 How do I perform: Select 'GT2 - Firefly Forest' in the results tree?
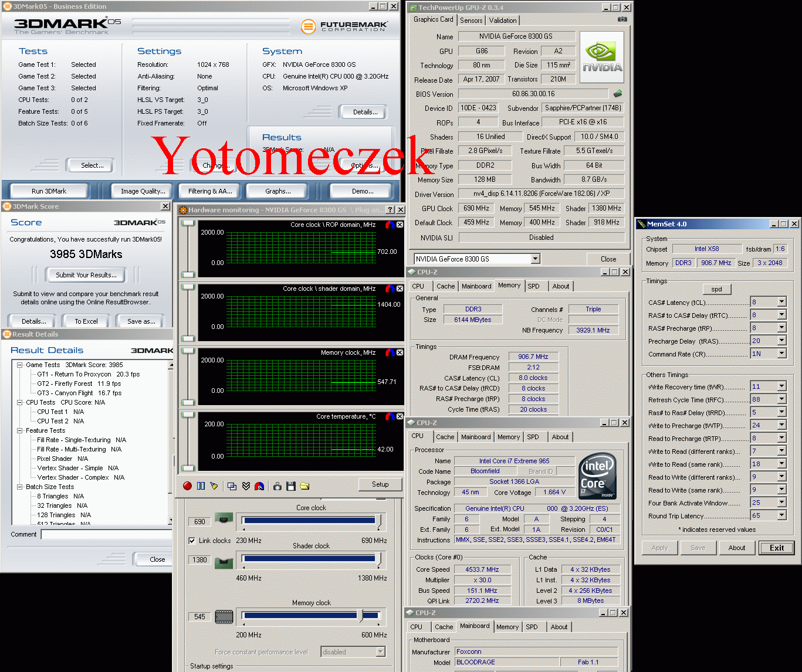79,383
